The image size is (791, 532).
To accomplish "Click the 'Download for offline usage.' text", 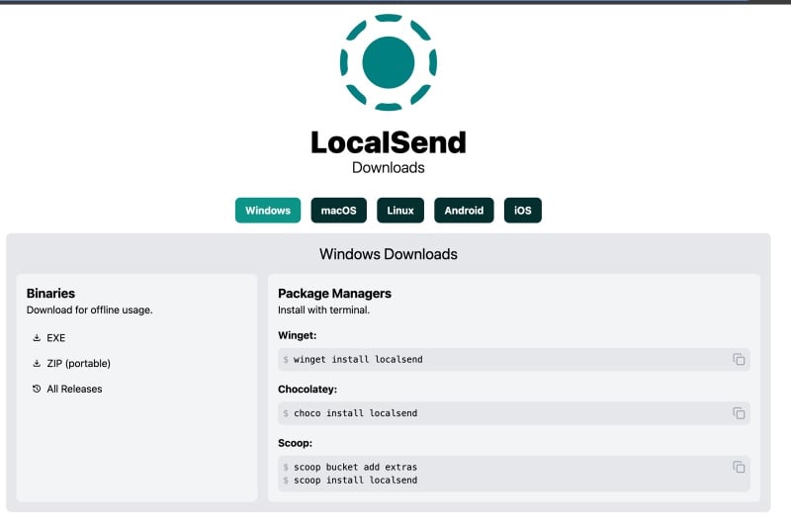I will click(89, 310).
